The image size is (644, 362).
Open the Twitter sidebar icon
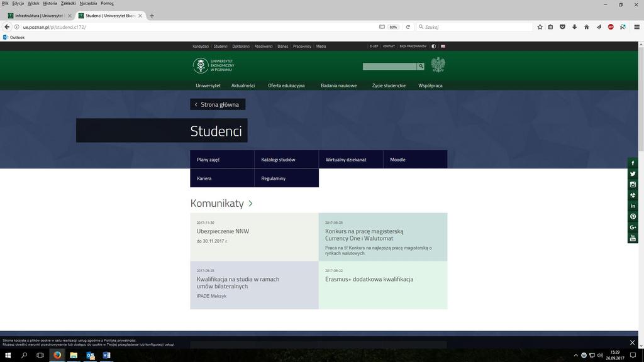tap(633, 173)
